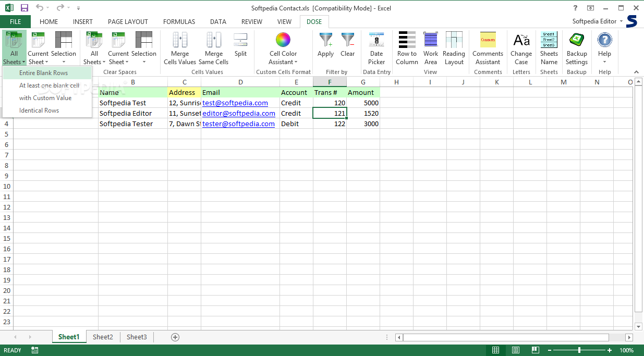Select column header H
The height and width of the screenshot is (356, 644).
coord(396,82)
